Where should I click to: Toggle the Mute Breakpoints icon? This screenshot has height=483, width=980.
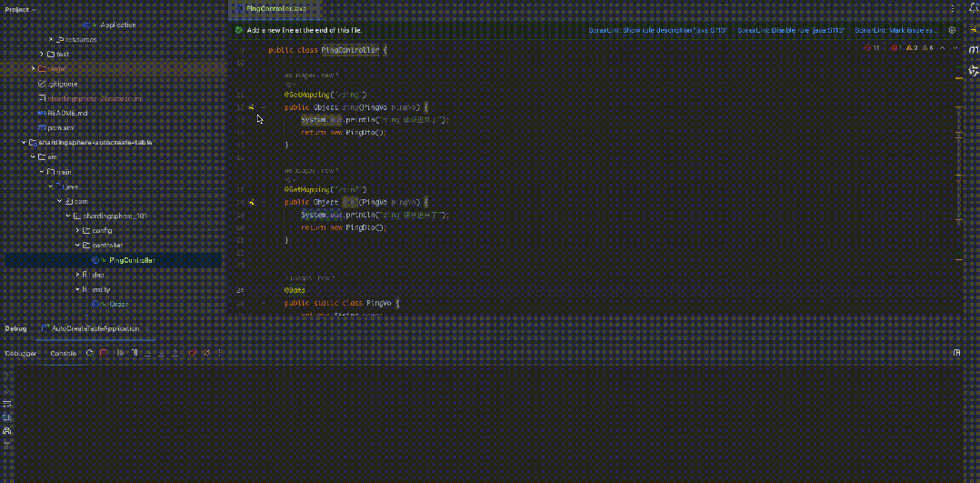206,353
